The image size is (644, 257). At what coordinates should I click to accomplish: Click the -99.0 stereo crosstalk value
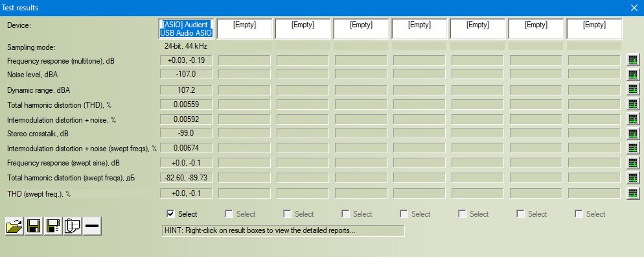click(186, 133)
